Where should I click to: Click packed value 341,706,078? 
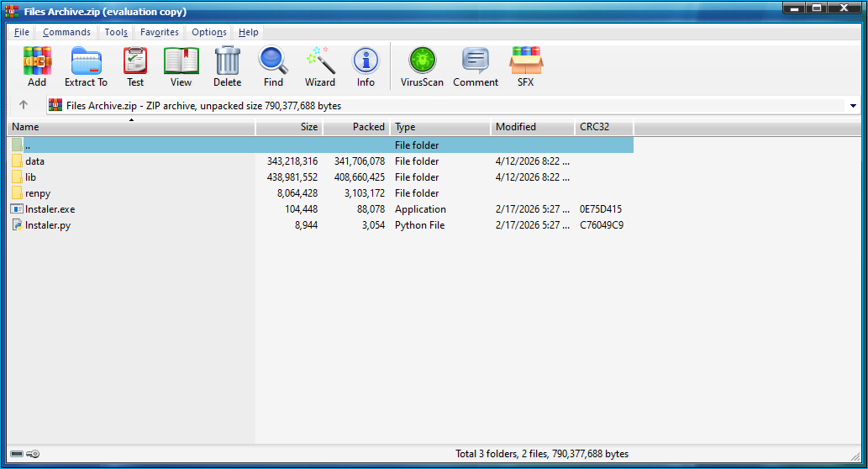coord(360,161)
